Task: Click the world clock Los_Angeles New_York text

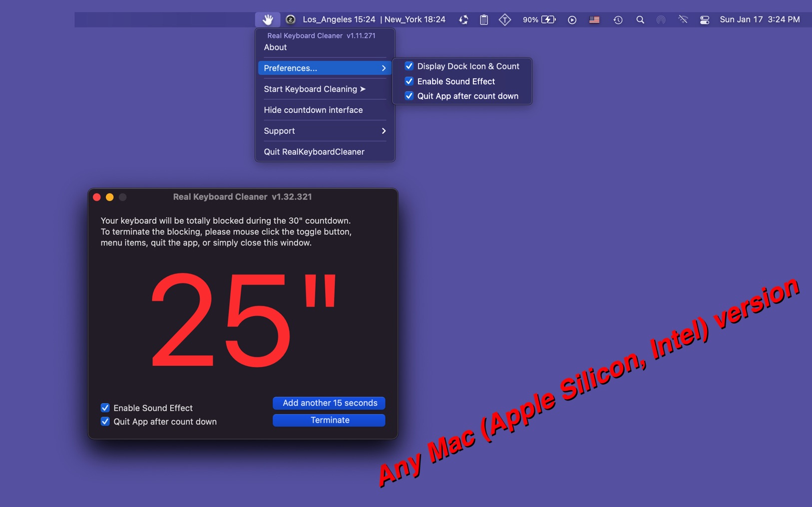Action: 374,19
